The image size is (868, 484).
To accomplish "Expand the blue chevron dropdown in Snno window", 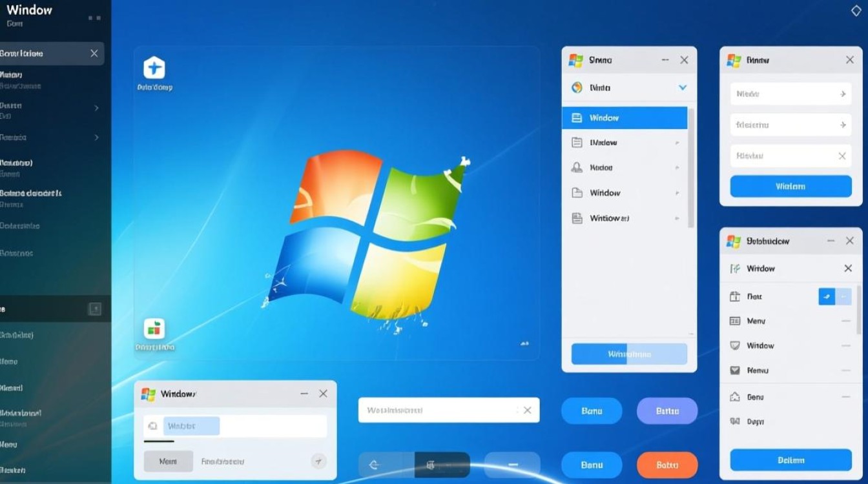I will click(682, 88).
